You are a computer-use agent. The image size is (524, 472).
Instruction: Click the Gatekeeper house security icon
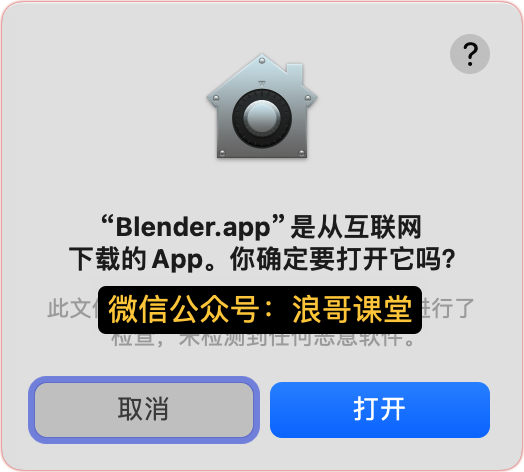(x=262, y=106)
